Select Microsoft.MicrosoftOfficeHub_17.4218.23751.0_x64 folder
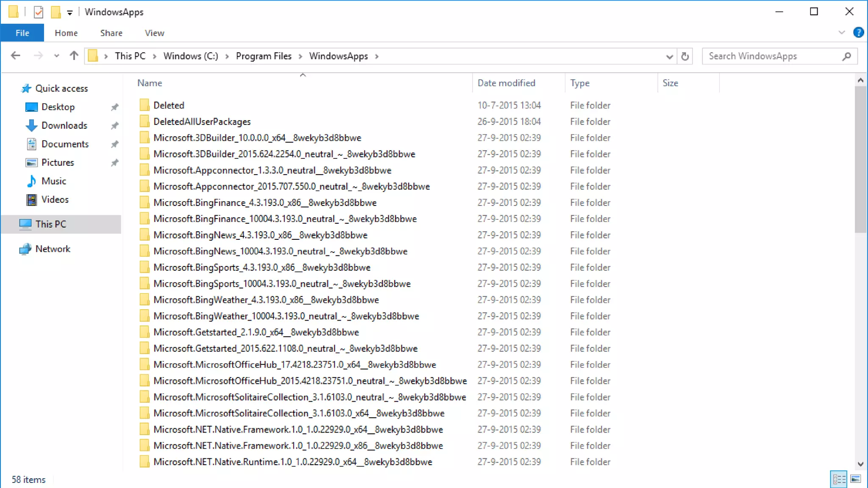Image resolution: width=868 pixels, height=488 pixels. (295, 365)
